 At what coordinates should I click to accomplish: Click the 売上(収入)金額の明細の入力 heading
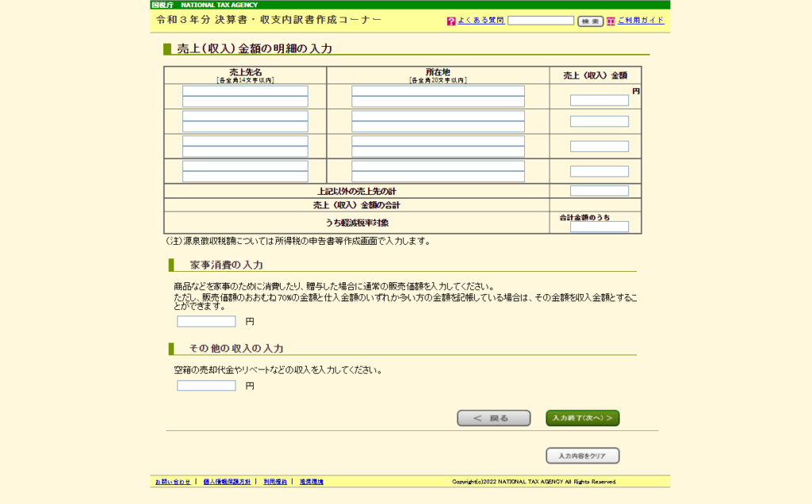pyautogui.click(x=255, y=48)
